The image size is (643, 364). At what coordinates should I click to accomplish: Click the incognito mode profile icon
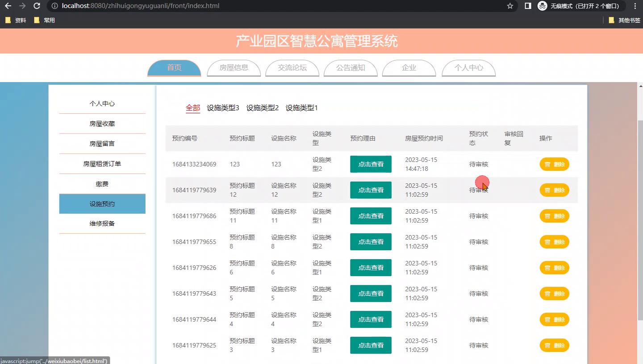[542, 6]
